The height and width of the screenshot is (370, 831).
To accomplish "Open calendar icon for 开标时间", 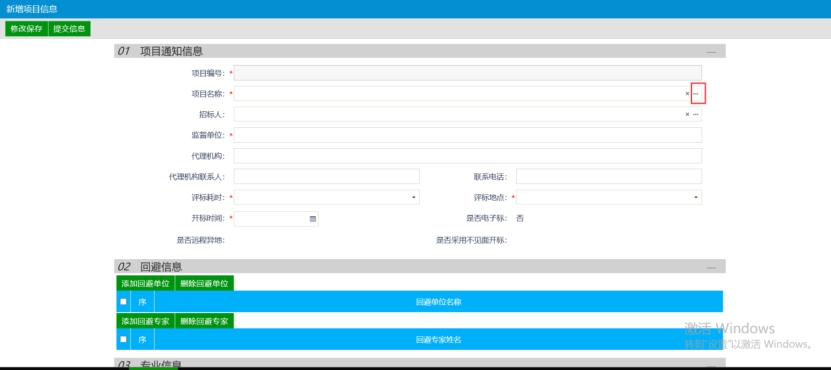I will point(313,218).
